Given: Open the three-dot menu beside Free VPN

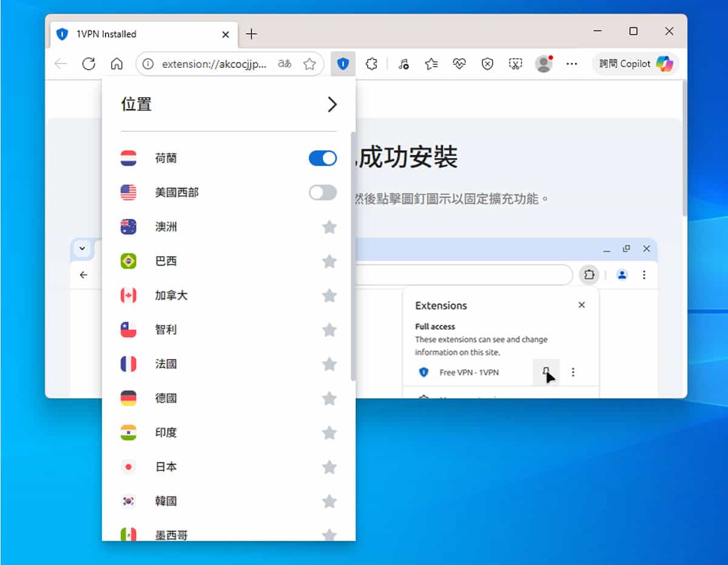Looking at the screenshot, I should 573,372.
